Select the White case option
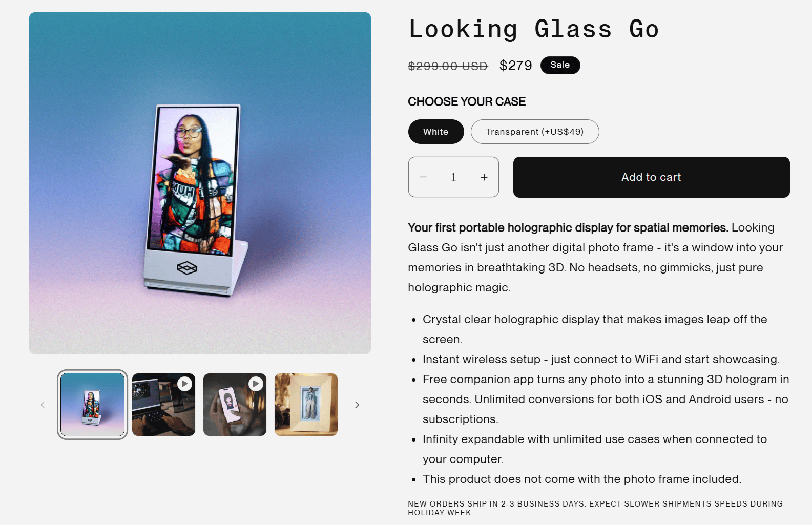 [436, 132]
